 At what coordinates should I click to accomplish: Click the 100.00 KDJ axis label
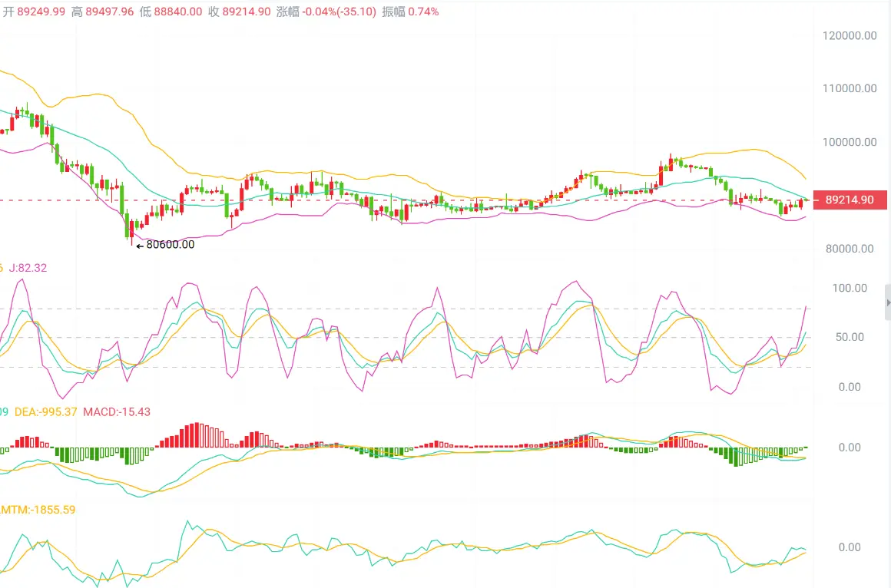coord(850,288)
